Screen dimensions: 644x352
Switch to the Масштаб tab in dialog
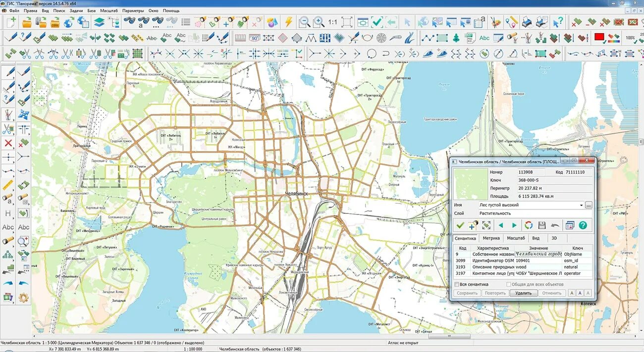(516, 238)
